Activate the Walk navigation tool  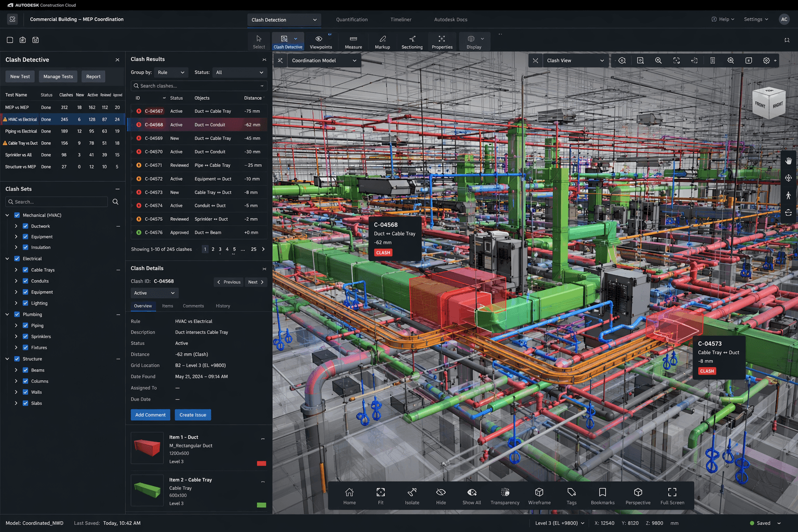789,195
